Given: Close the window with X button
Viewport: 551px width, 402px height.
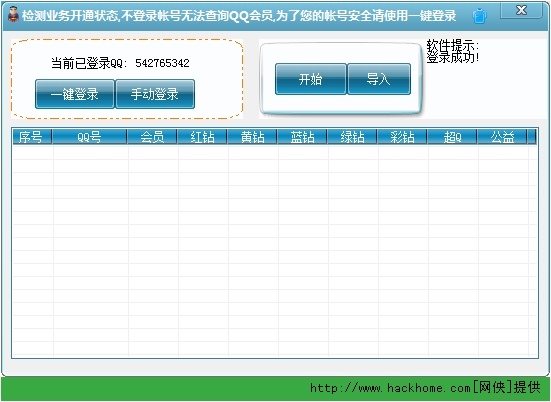Looking at the screenshot, I should click(521, 10).
